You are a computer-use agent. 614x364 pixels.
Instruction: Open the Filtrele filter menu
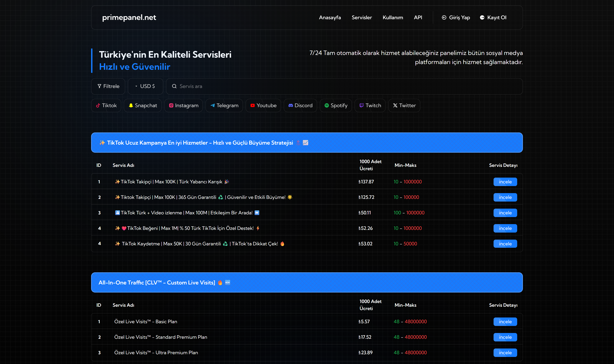pos(108,86)
